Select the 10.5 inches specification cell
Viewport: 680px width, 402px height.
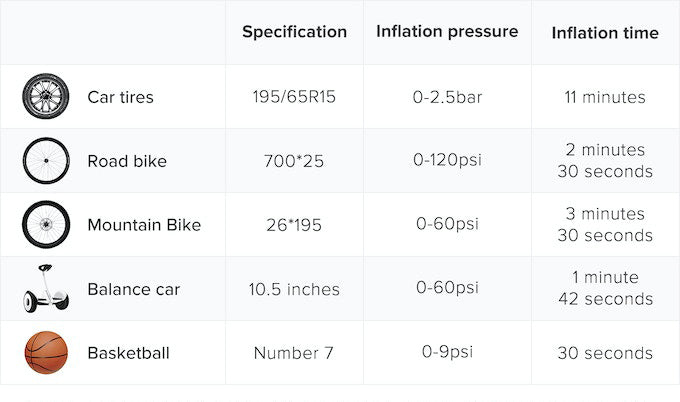pos(294,289)
